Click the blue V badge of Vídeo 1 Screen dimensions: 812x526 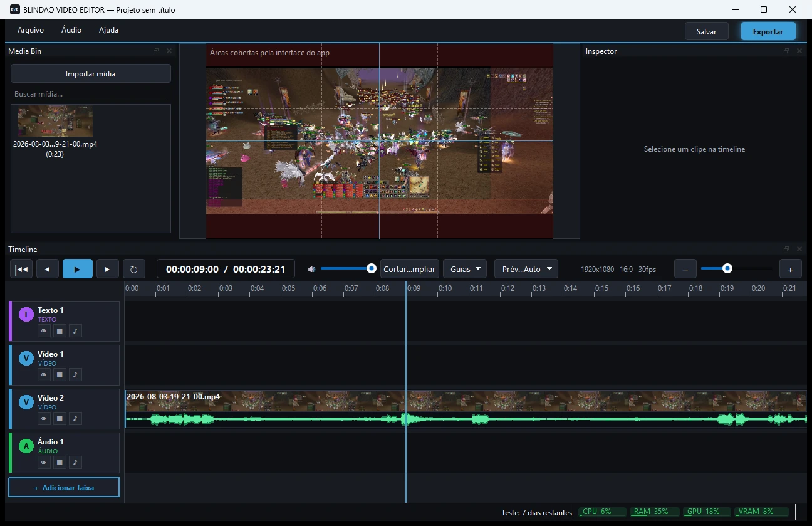[x=26, y=359]
